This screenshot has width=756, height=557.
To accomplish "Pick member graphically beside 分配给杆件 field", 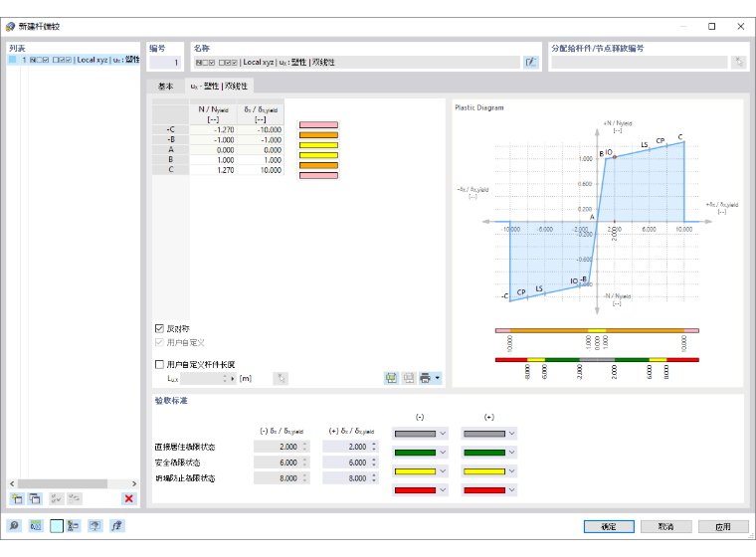I will click(739, 63).
